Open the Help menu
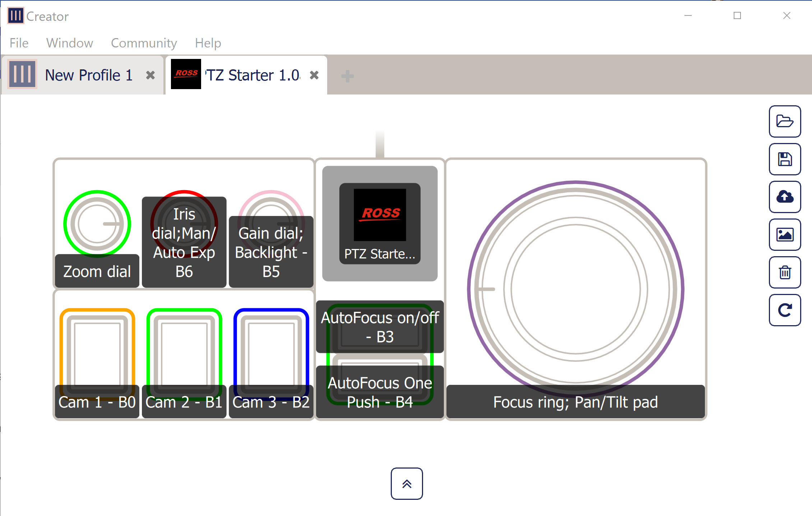The image size is (812, 516). [x=208, y=43]
